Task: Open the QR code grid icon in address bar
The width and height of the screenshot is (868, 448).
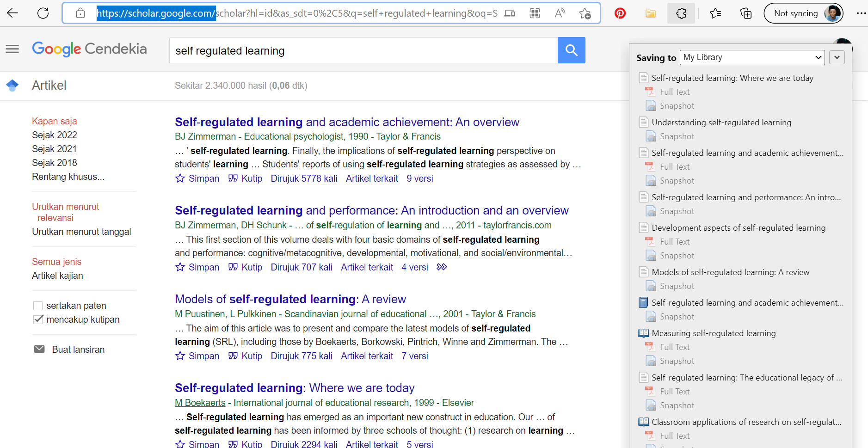Action: click(535, 13)
